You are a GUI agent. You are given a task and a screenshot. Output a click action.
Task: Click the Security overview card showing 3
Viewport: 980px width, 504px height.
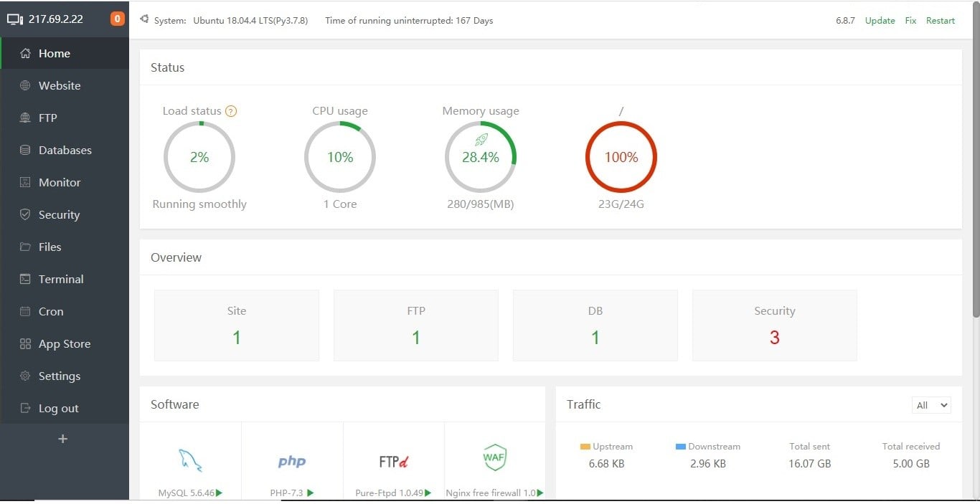(x=775, y=325)
